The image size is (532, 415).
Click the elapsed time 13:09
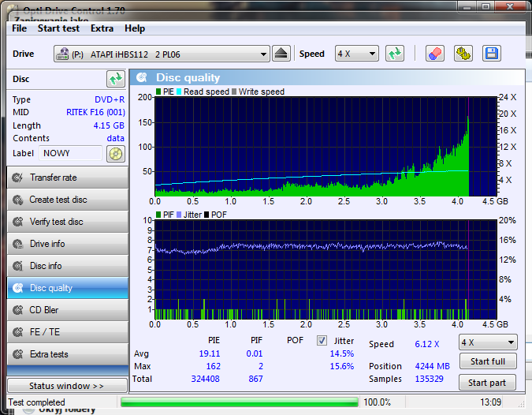click(490, 402)
